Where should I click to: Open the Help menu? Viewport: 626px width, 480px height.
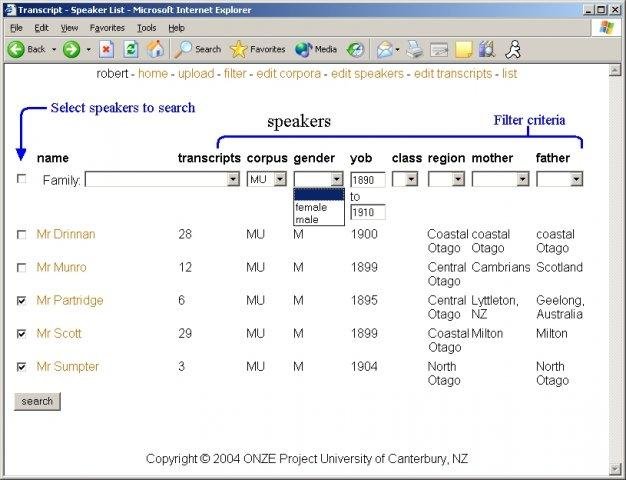[176, 28]
